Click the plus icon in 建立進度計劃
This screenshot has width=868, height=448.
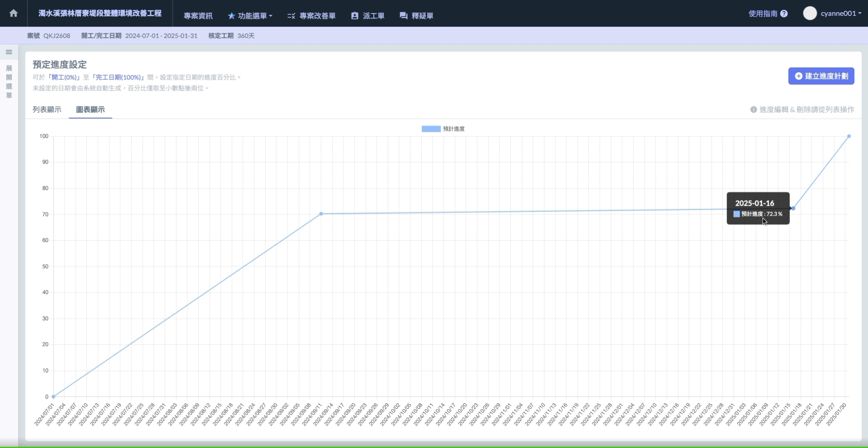click(x=799, y=76)
